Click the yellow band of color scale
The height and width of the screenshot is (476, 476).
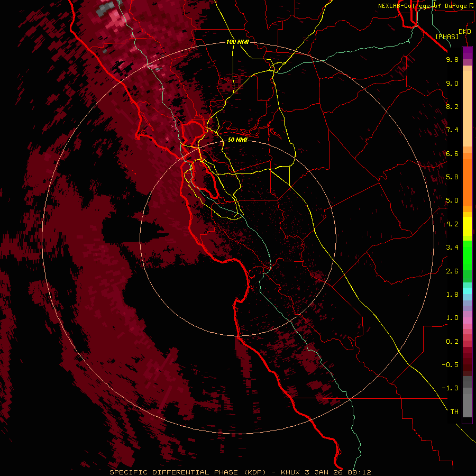[467, 226]
